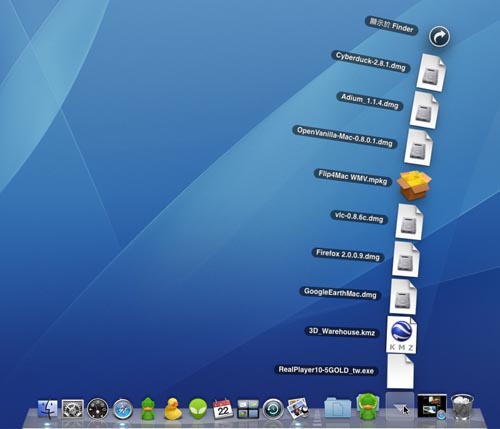The image size is (500, 429).
Task: Open Adium_1.1.4.dmg disk image icon
Action: tap(424, 110)
